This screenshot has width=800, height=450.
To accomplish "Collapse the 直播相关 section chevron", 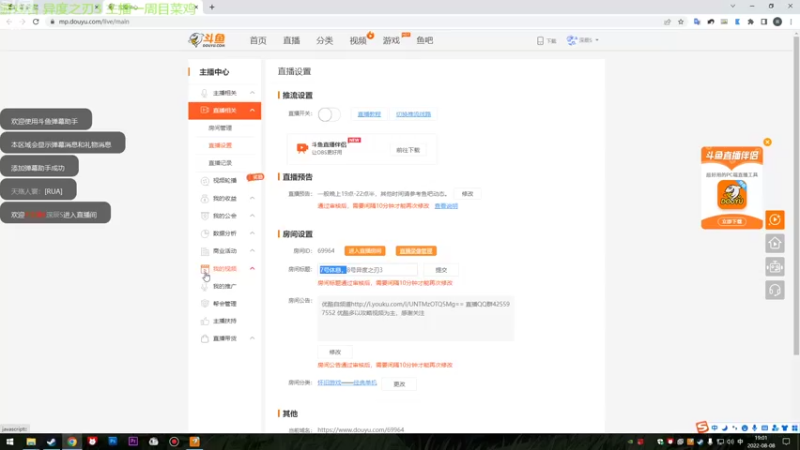I will coord(252,110).
